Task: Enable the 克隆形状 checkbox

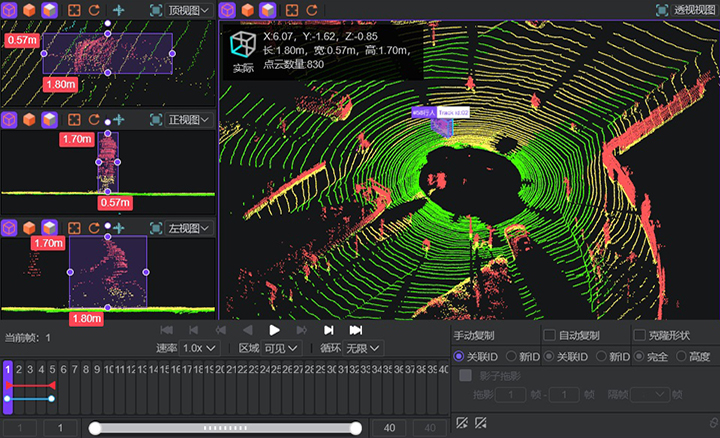Action: (639, 335)
